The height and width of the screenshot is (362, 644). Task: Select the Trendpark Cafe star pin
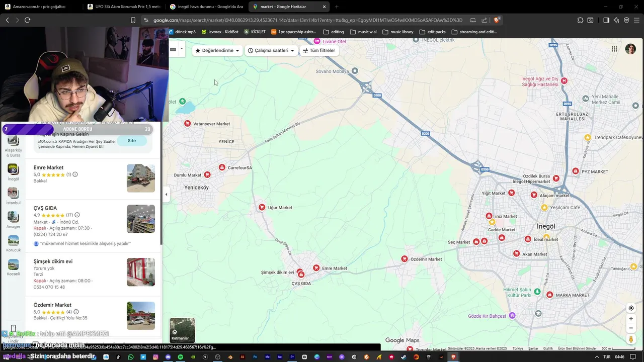(588, 137)
